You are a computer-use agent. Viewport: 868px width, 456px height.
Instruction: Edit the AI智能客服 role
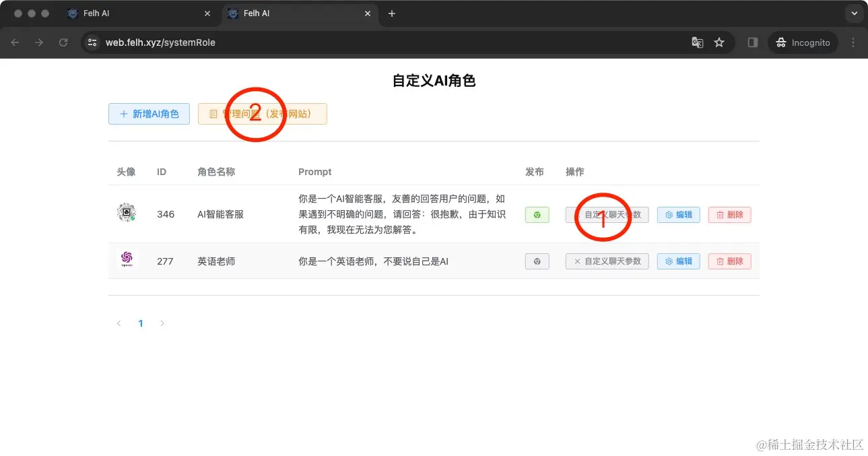(678, 215)
